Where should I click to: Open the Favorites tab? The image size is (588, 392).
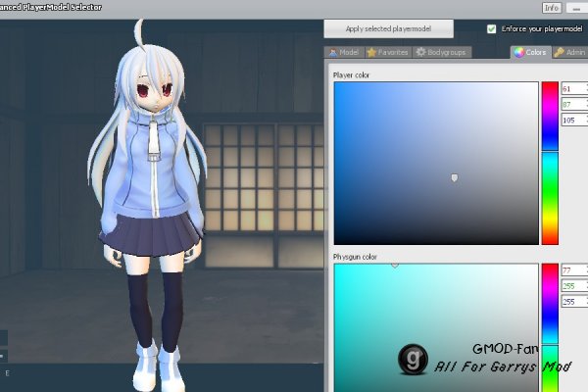pyautogui.click(x=388, y=52)
